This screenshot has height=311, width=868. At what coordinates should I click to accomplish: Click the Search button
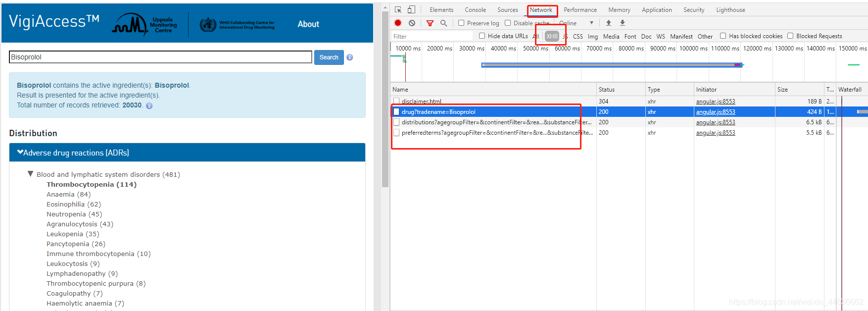tap(329, 57)
